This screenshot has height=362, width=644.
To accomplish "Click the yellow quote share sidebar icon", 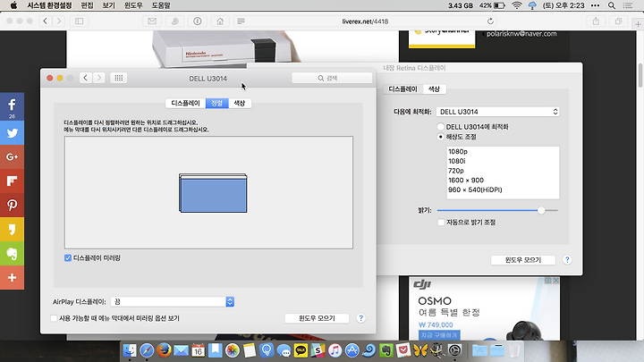I will pos(12,229).
